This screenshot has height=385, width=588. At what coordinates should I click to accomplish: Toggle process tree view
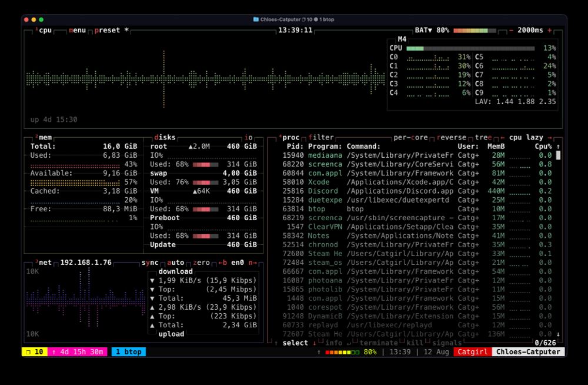pyautogui.click(x=483, y=138)
